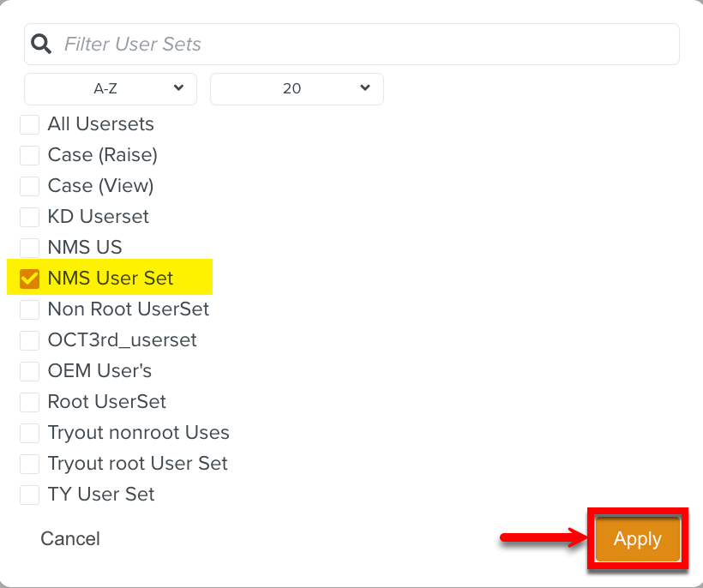Tick the Tryout root User Set checkbox
This screenshot has width=703, height=588.
[x=30, y=464]
